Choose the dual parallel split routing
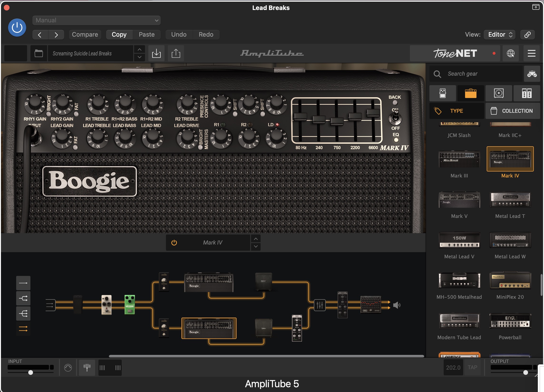Screen dimensions: 544x392 pyautogui.click(x=23, y=299)
